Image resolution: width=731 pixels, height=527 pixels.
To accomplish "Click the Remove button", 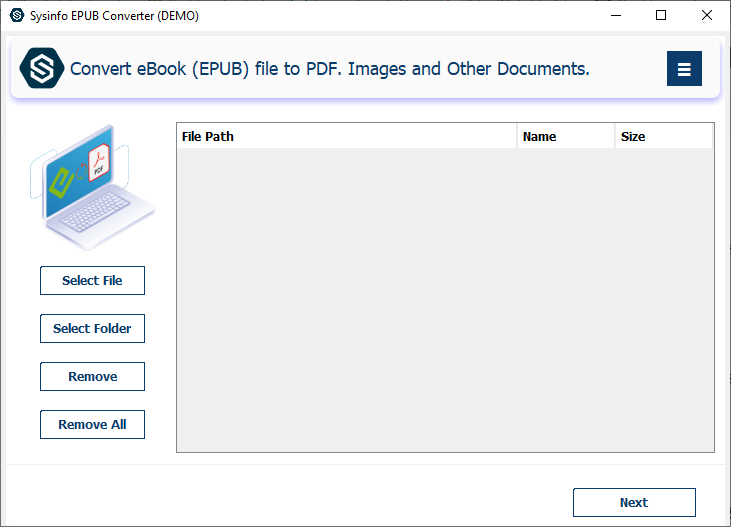I will pos(92,377).
